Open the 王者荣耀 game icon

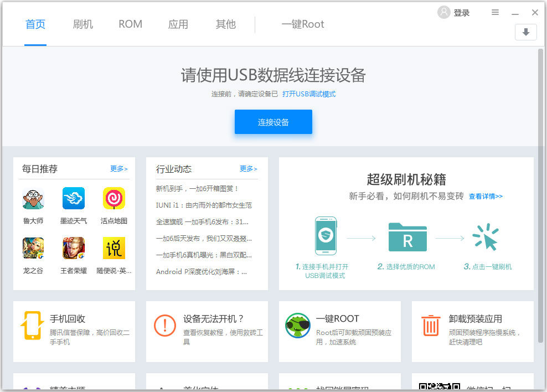coord(73,247)
